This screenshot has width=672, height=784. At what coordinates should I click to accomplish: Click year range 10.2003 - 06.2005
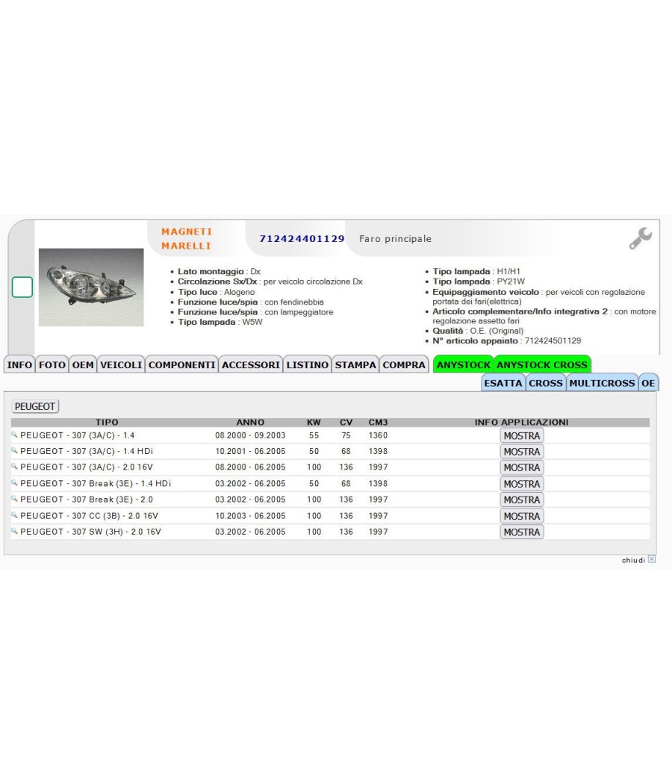pyautogui.click(x=250, y=516)
